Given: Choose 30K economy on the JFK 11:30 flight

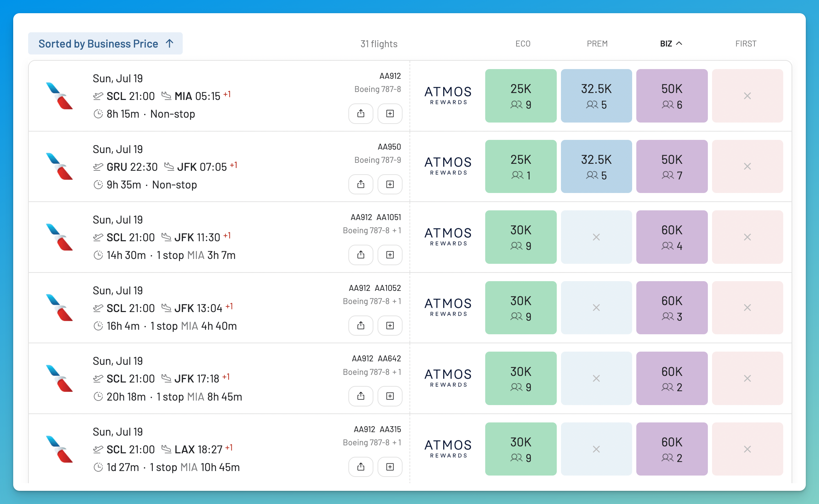Looking at the screenshot, I should 521,237.
